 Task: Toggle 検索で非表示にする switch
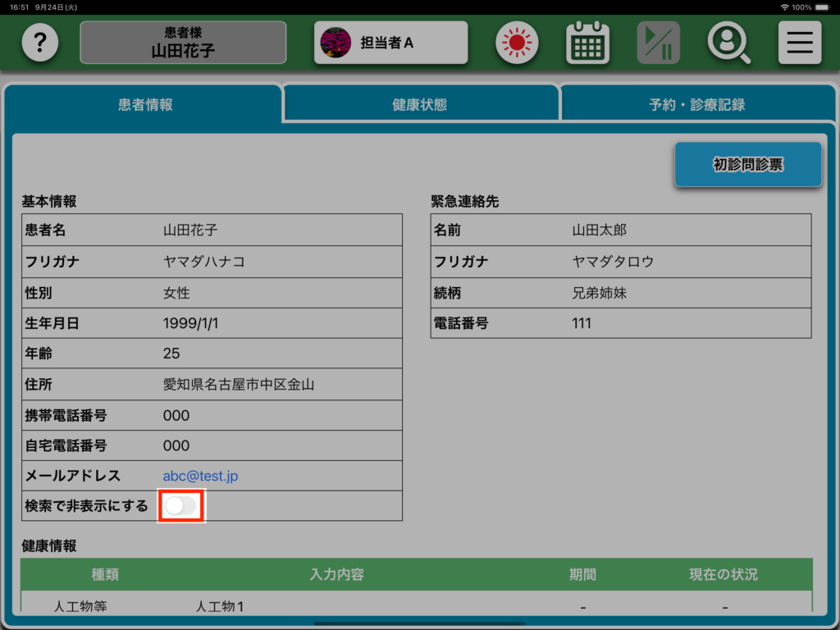click(180, 506)
